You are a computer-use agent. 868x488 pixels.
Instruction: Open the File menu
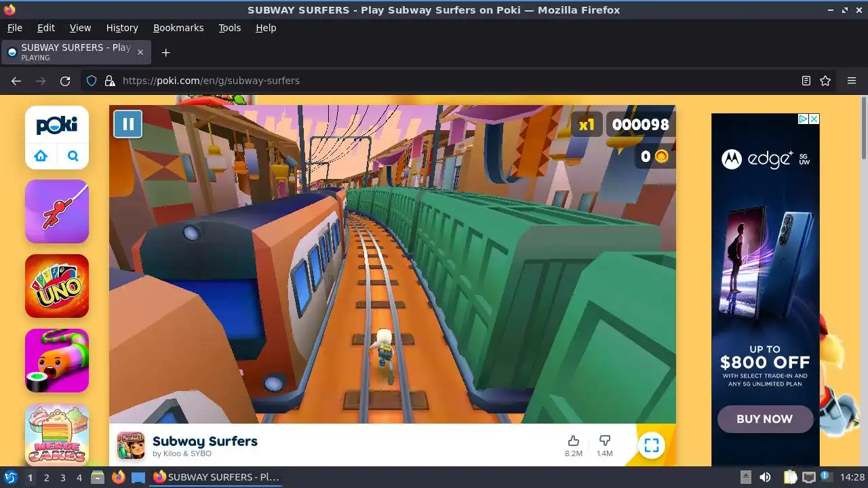(x=15, y=28)
